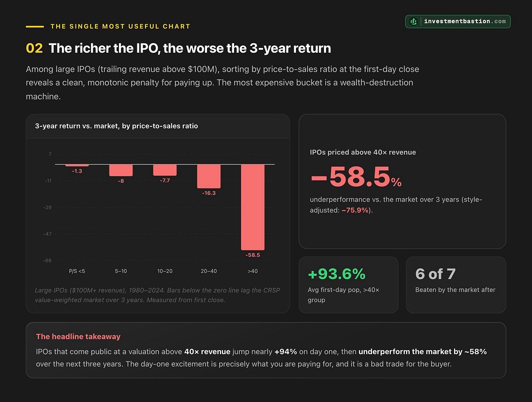Click bold '+94%' in the takeaway

click(286, 352)
